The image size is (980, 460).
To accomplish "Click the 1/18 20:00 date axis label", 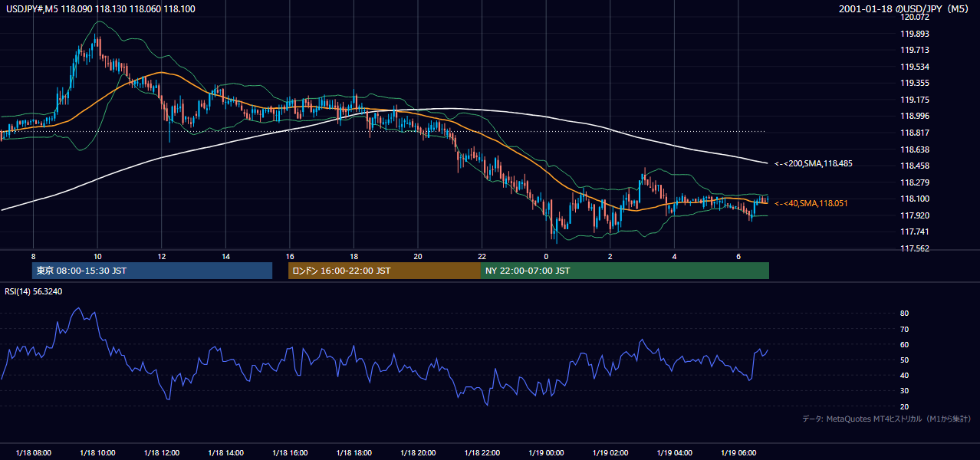I will tap(418, 453).
